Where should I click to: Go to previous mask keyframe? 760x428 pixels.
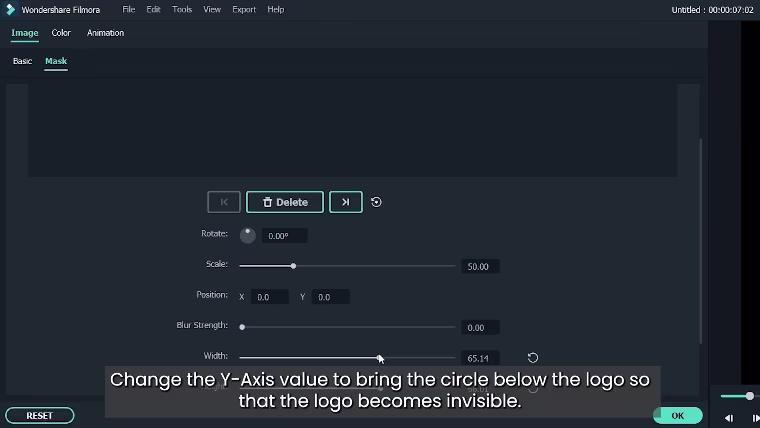tap(223, 202)
